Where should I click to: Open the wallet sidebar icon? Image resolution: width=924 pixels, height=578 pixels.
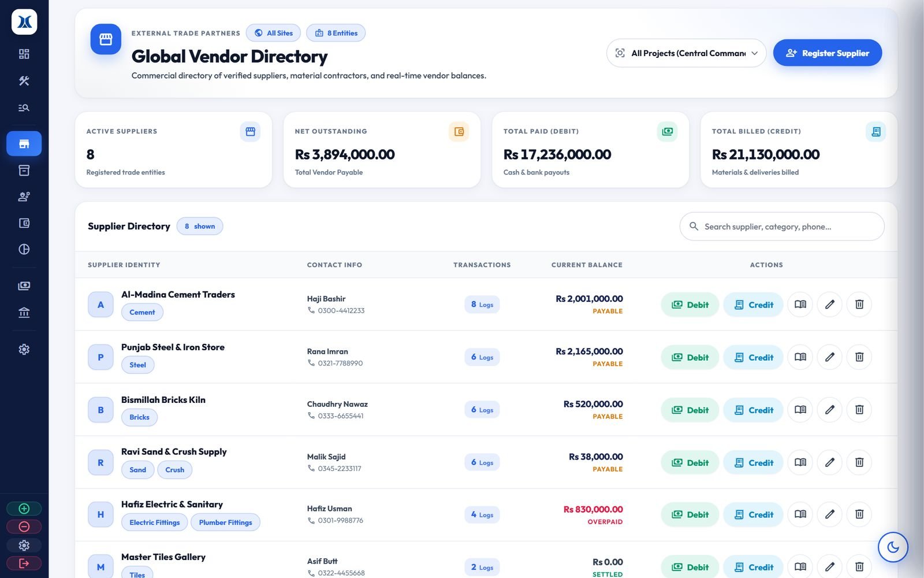[x=24, y=223]
